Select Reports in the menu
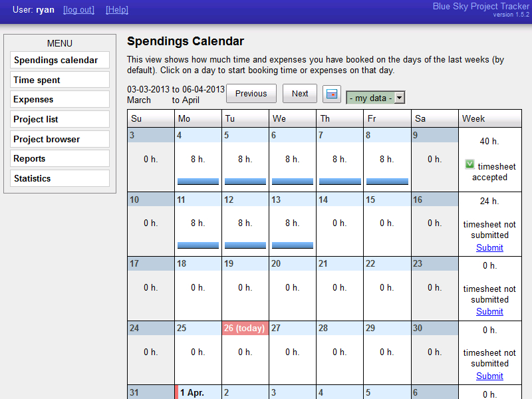 60,158
